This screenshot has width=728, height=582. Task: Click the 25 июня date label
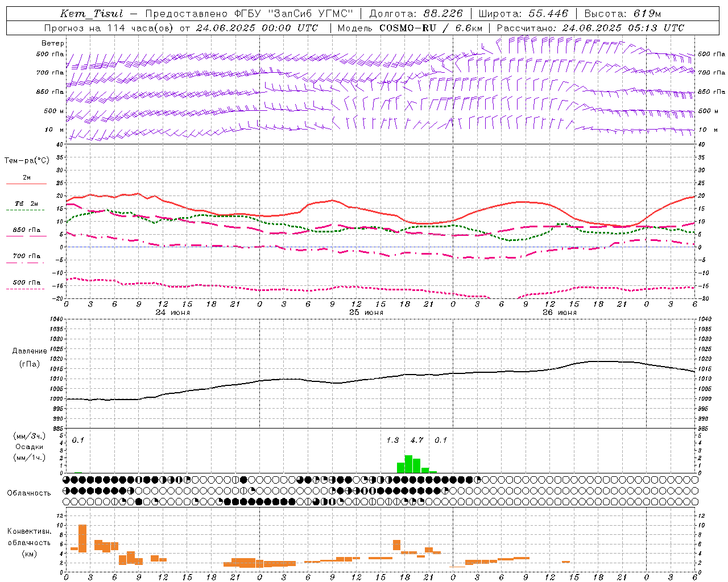366,313
